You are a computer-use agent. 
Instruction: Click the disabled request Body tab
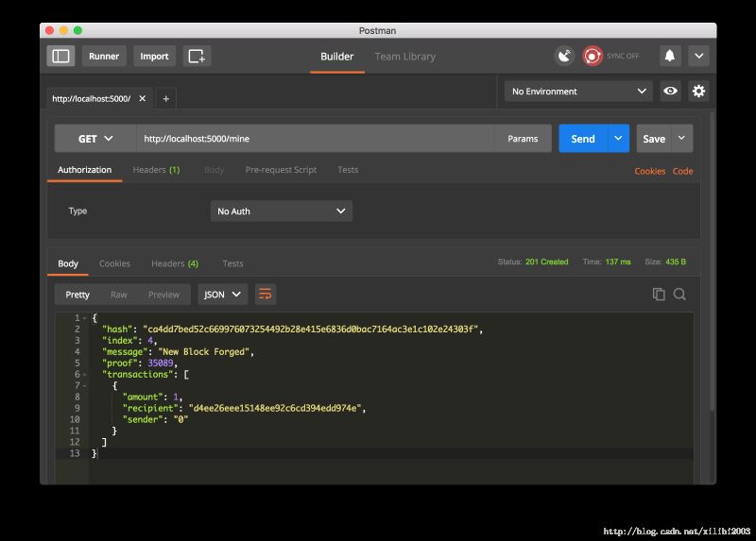tap(215, 170)
